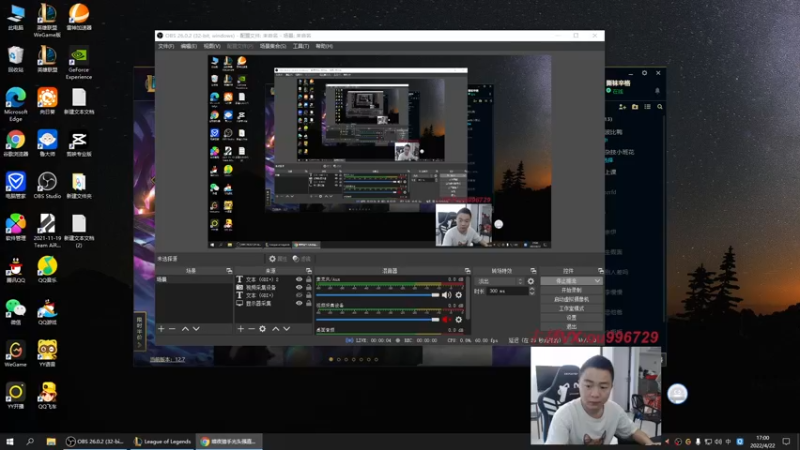Click 启动虚拟摄像机 virtual camera button
Image resolution: width=800 pixels, height=450 pixels.
571,299
